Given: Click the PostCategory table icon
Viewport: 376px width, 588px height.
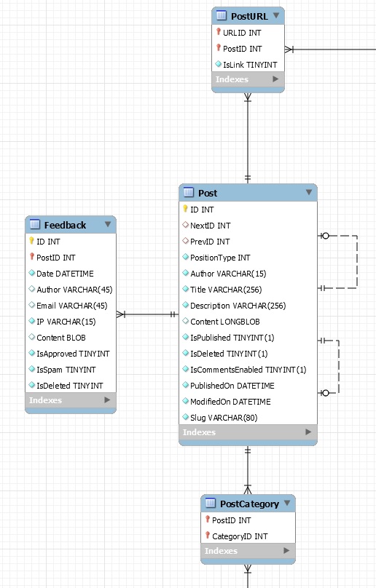Looking at the screenshot, I should [x=211, y=503].
